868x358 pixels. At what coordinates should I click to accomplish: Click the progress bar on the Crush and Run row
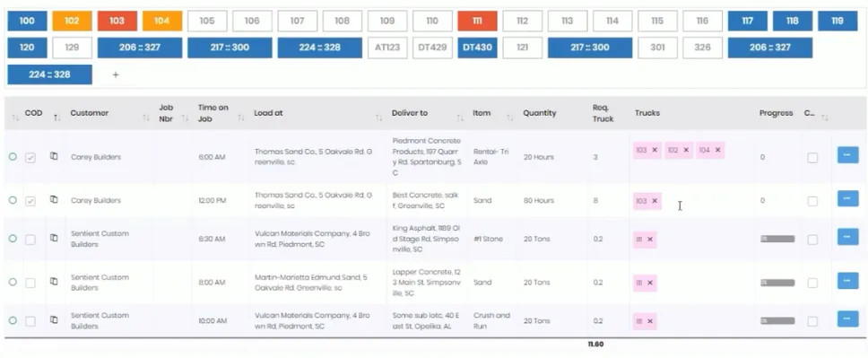click(777, 321)
